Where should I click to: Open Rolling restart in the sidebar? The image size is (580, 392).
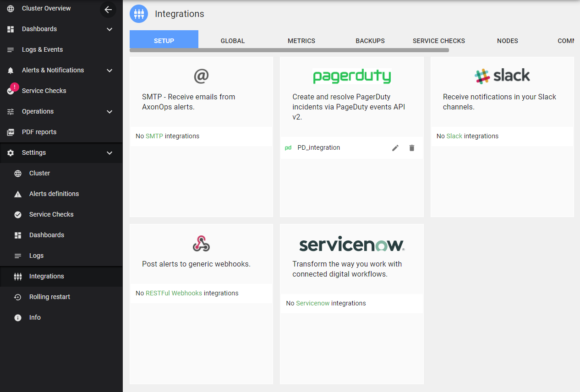tap(49, 297)
